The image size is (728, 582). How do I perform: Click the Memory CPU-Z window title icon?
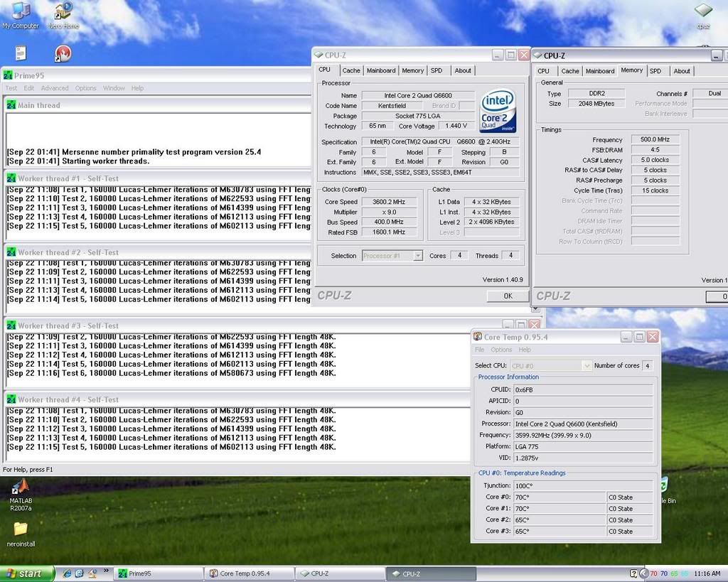[537, 55]
